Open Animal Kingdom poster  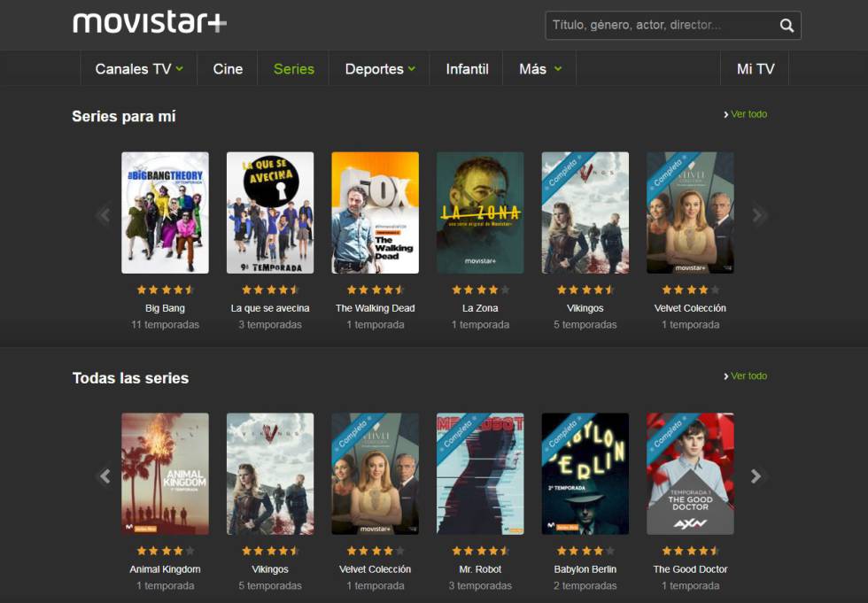click(165, 474)
